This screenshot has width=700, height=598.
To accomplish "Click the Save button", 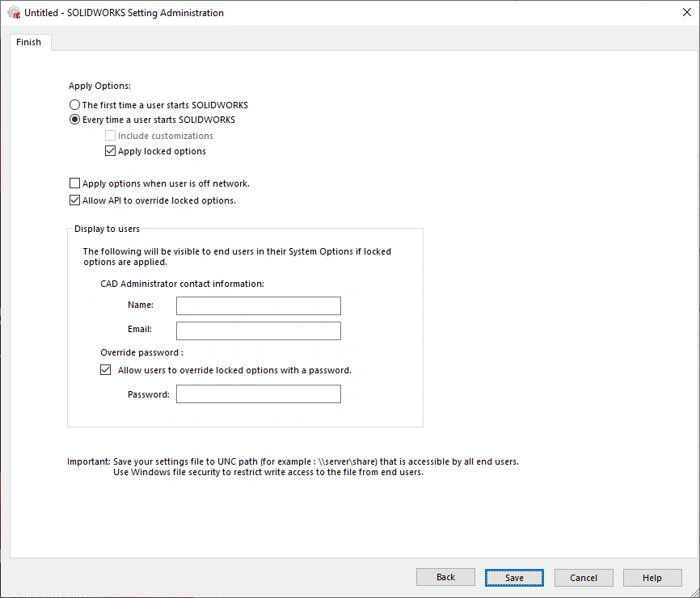I will 514,578.
